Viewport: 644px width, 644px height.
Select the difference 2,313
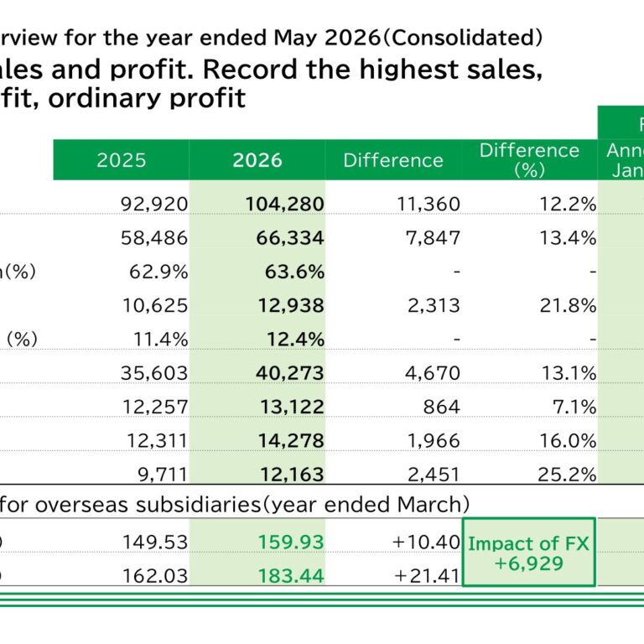tap(434, 305)
